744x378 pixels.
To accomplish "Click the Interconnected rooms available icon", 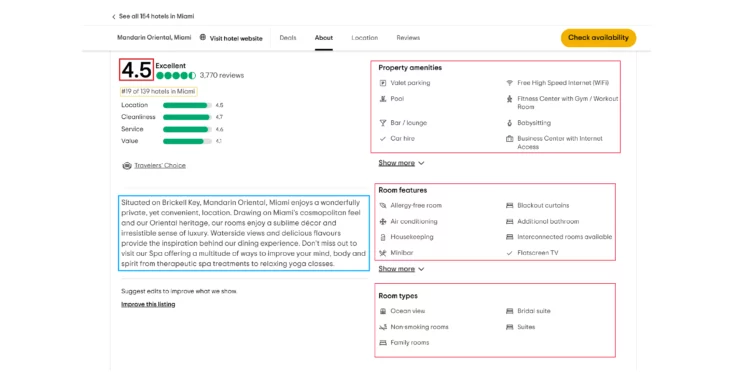I will (x=510, y=237).
